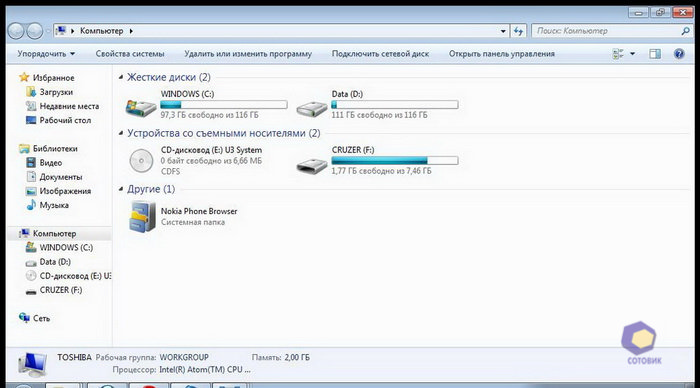Open the Документы library
The height and width of the screenshot is (388, 700).
61,177
